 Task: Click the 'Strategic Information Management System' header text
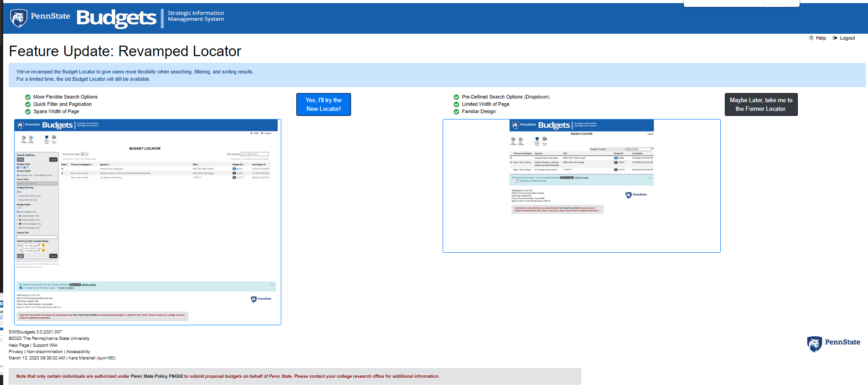[196, 16]
